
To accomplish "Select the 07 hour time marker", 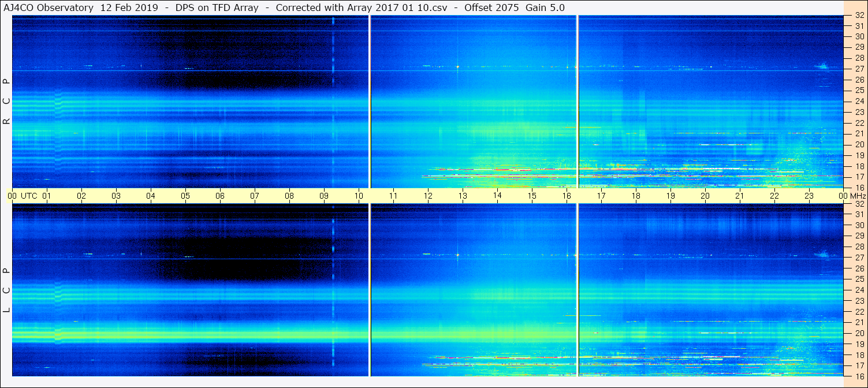I will [x=255, y=196].
